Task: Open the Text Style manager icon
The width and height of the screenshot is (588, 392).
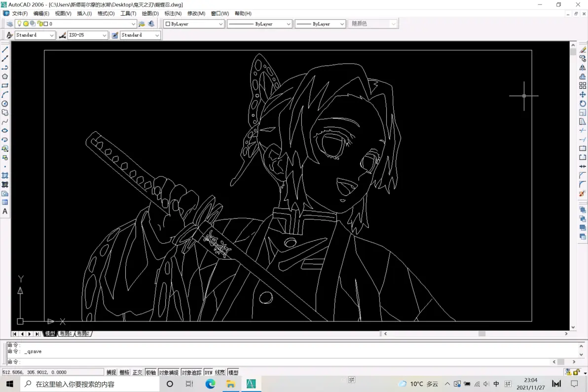Action: 9,35
